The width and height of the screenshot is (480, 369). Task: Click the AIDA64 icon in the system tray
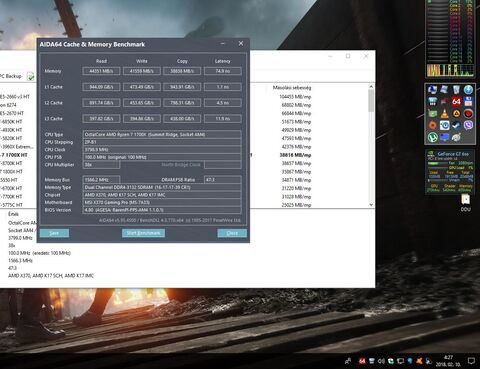coord(362,361)
